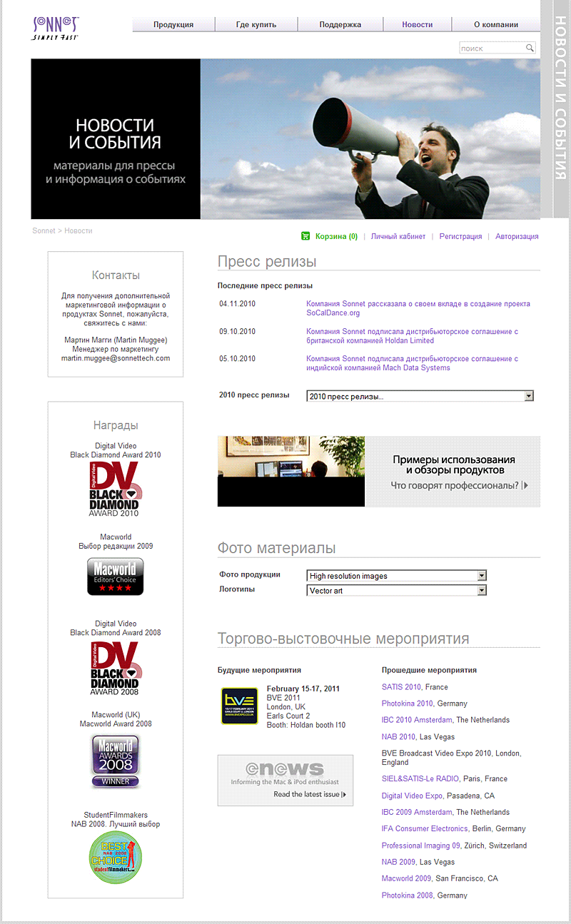571x924 pixels.
Task: Open the Поддержка menu
Action: (340, 24)
